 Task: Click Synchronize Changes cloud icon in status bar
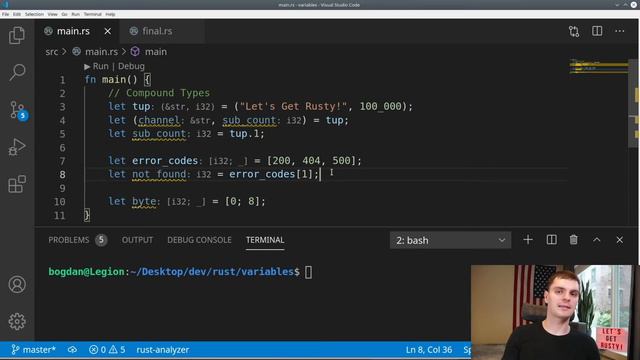click(72, 350)
